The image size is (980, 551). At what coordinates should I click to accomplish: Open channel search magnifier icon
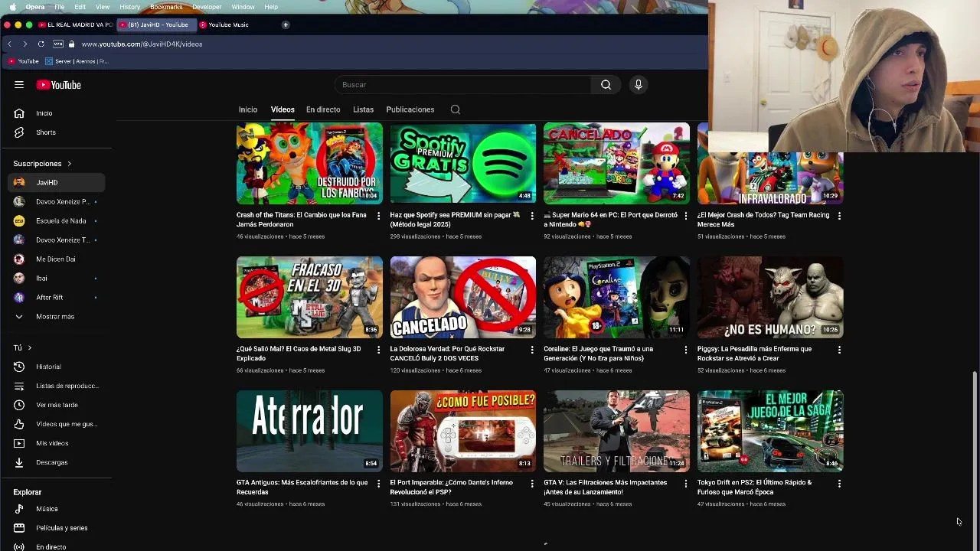456,109
